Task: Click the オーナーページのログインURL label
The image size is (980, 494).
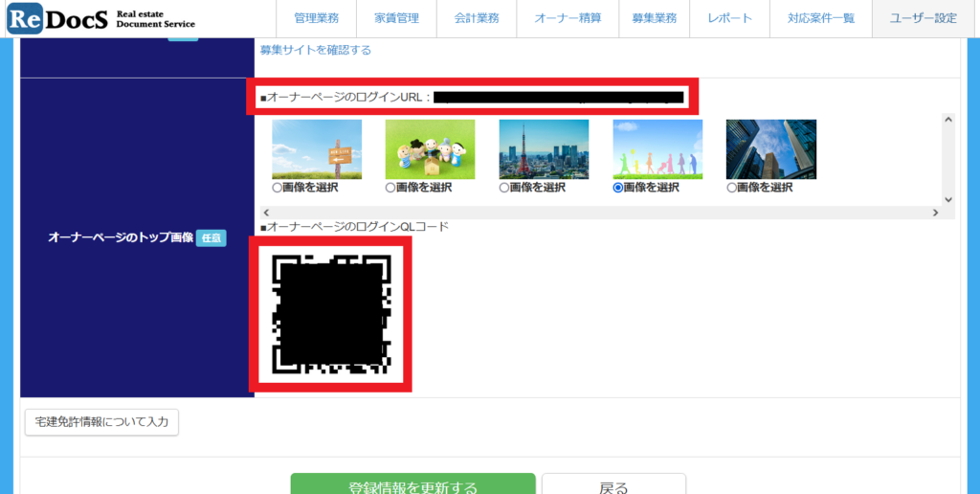Action: (x=345, y=98)
